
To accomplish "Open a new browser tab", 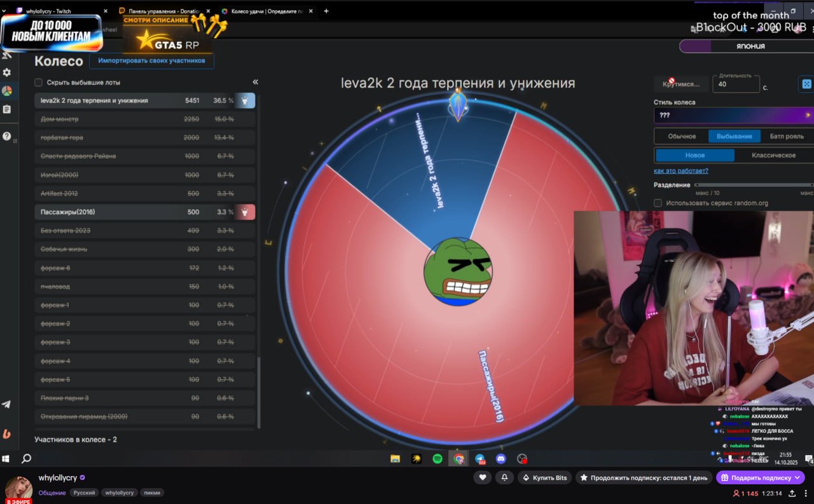I will tap(326, 11).
